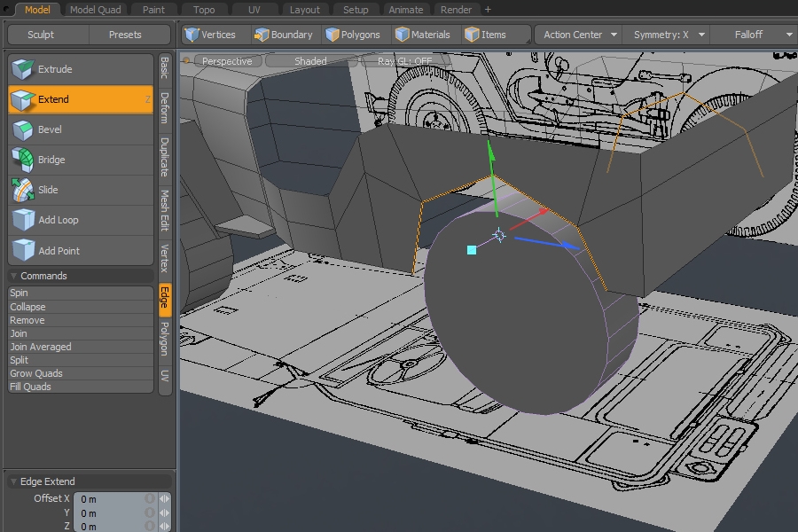
Task: Select the Edge vertical tool tab
Action: point(165,297)
